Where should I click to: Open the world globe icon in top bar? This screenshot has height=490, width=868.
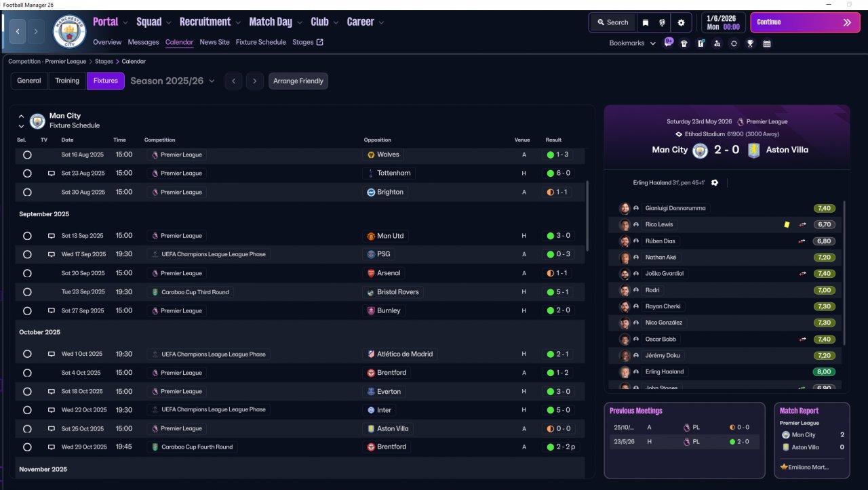[663, 22]
